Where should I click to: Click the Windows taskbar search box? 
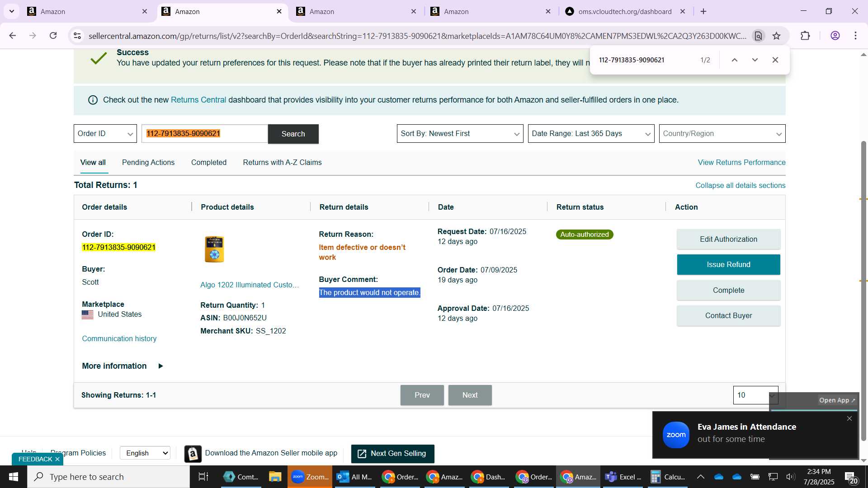108,477
